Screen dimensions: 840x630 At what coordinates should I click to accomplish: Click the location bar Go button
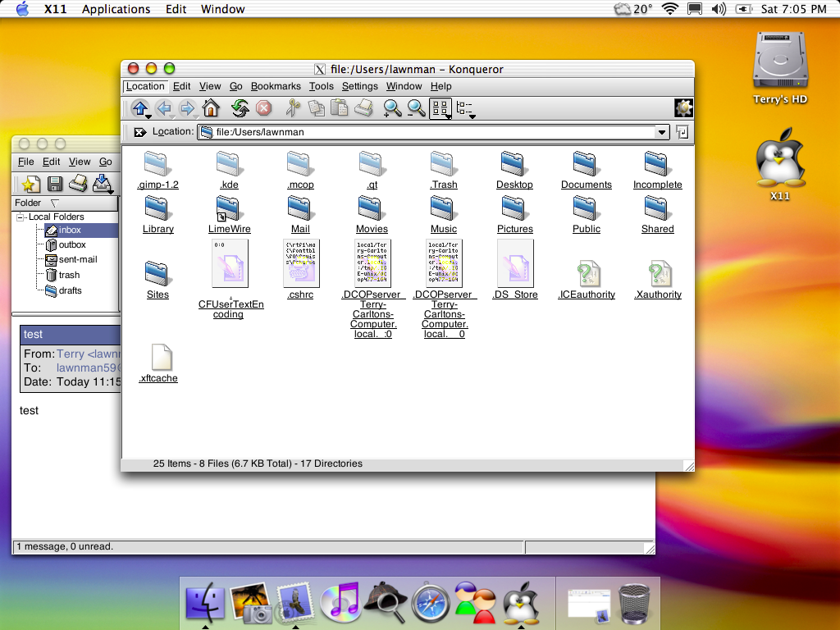pos(682,132)
